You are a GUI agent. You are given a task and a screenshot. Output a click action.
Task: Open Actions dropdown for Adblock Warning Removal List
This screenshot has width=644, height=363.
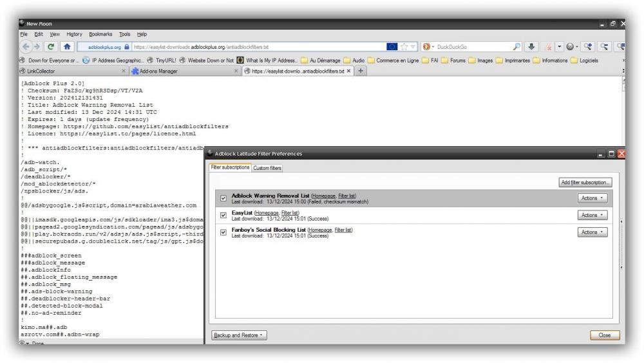(x=592, y=198)
